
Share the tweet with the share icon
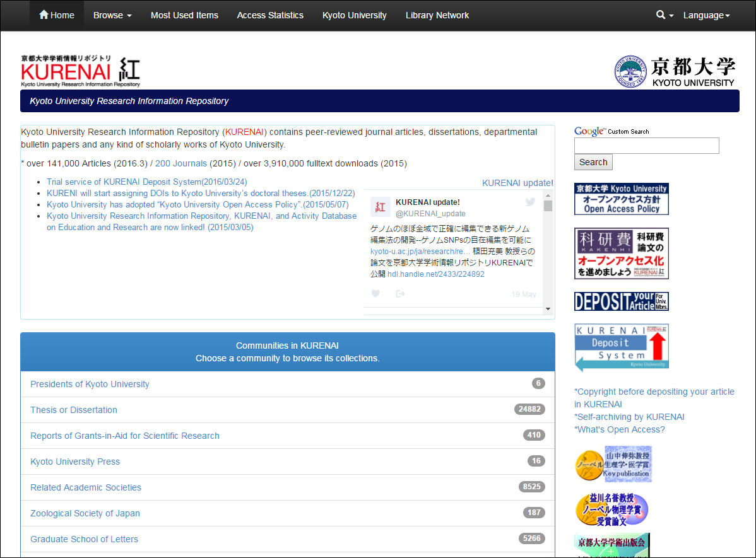400,293
